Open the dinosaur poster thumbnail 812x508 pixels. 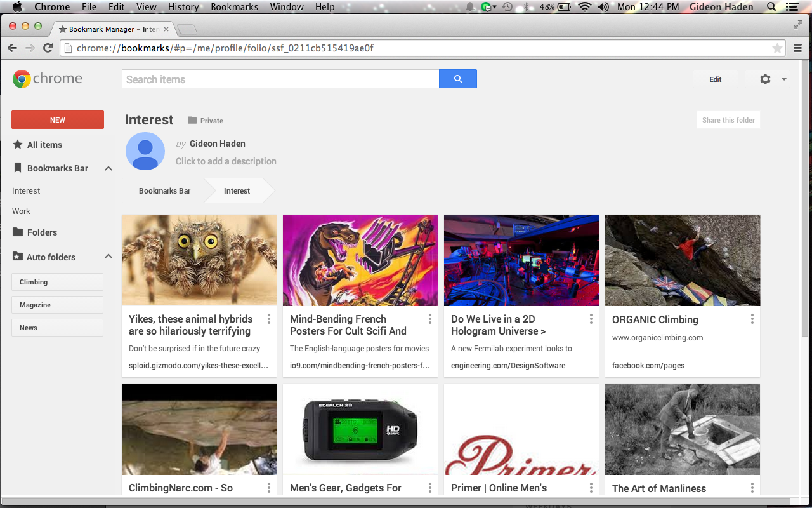click(360, 260)
